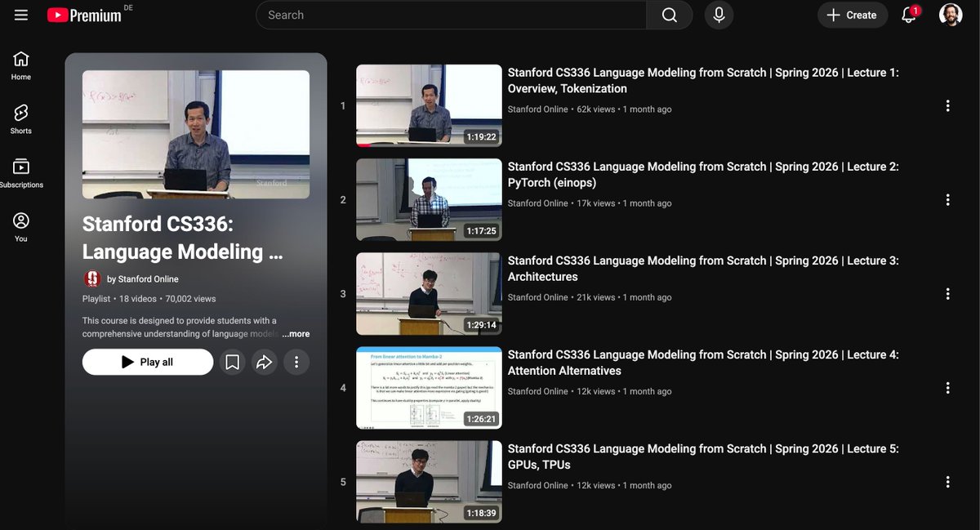Open Shorts from the sidebar

tap(21, 120)
